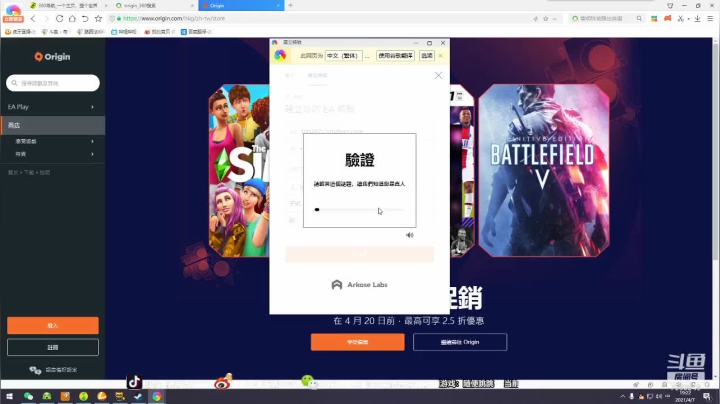Click the verification slider track
This screenshot has width=720, height=404.
[360, 209]
